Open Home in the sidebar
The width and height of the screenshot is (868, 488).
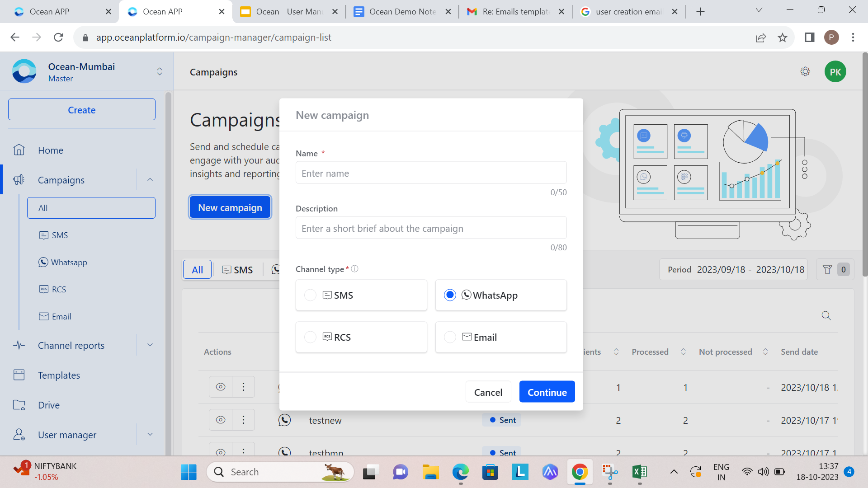[51, 150]
